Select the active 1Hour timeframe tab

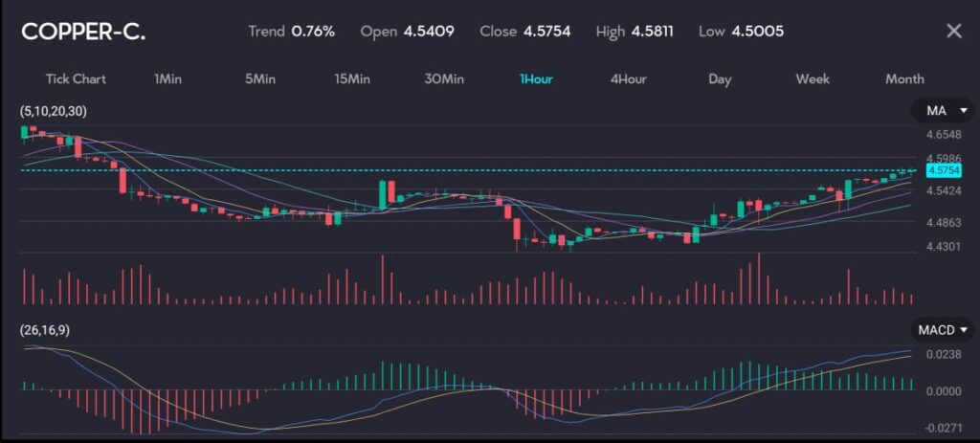[x=535, y=78]
